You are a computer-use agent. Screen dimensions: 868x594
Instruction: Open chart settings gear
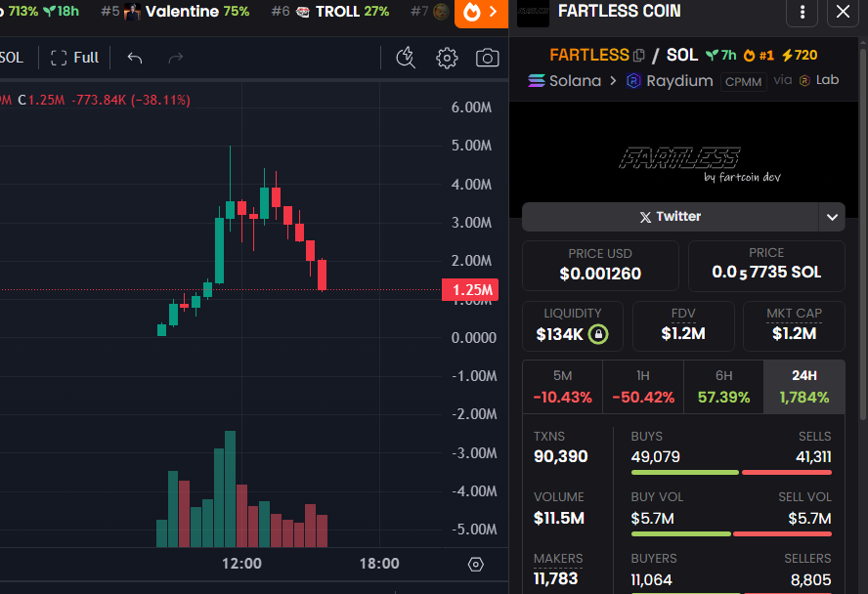point(447,58)
